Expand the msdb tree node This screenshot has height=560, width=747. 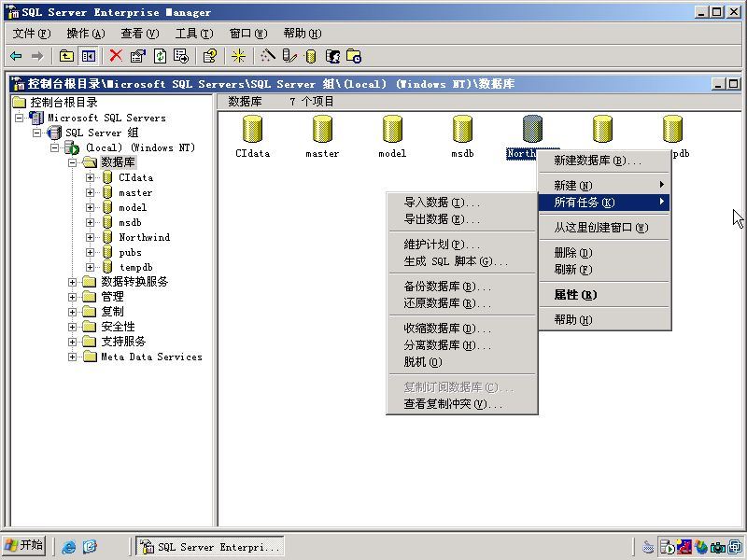(x=90, y=222)
